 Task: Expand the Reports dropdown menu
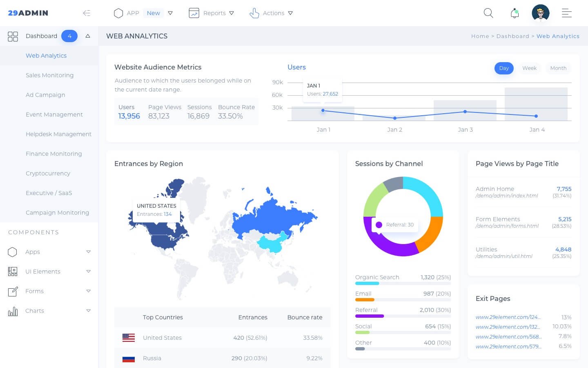tap(212, 13)
